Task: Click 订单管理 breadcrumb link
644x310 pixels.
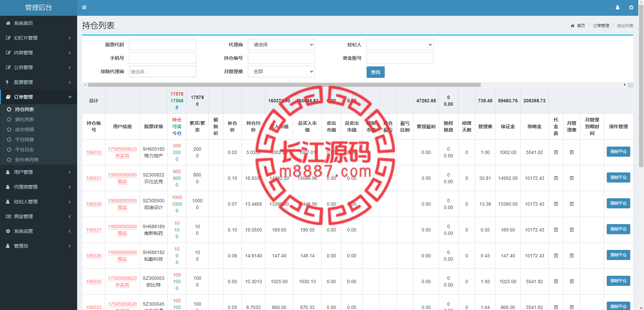Action: click(601, 26)
